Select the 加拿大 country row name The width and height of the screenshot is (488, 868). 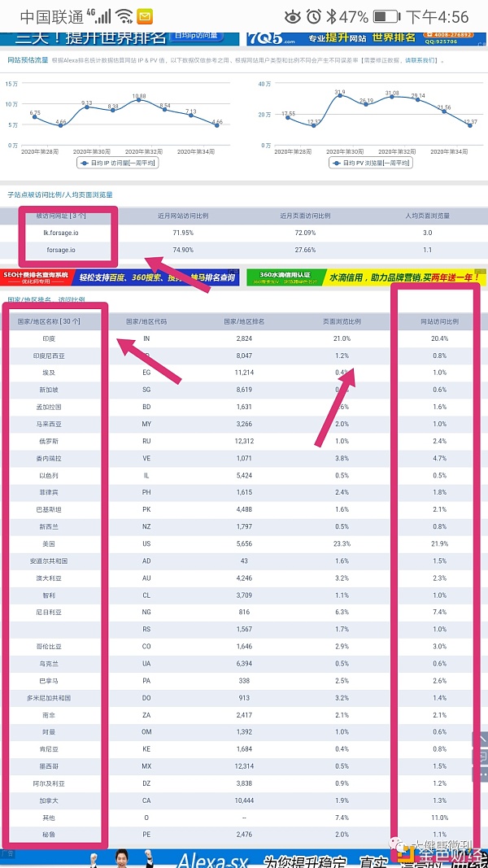[48, 801]
